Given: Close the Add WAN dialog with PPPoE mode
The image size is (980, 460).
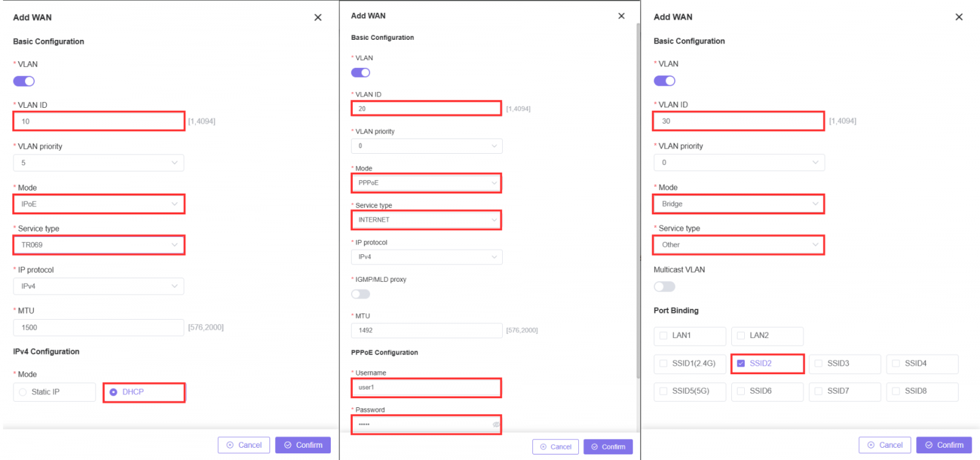Looking at the screenshot, I should point(621,16).
